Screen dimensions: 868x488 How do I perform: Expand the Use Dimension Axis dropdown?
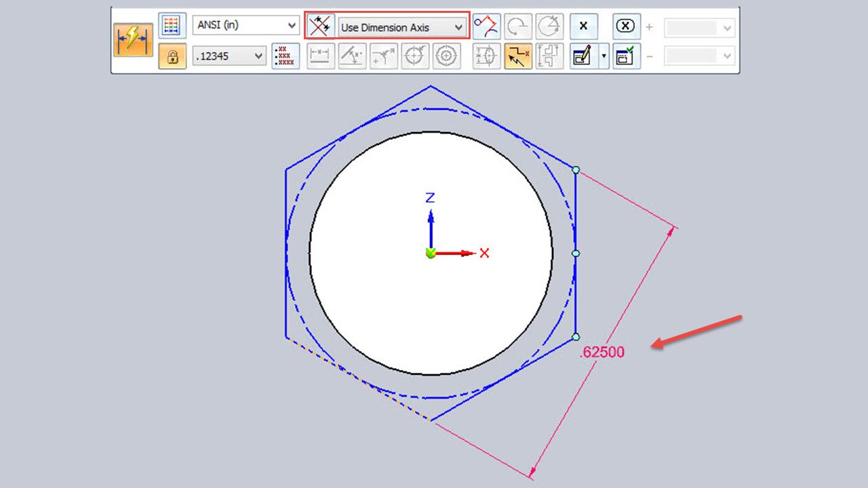(x=402, y=27)
